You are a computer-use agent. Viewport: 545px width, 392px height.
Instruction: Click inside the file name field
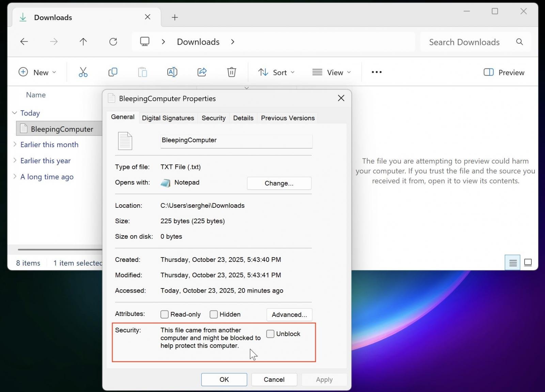point(236,141)
